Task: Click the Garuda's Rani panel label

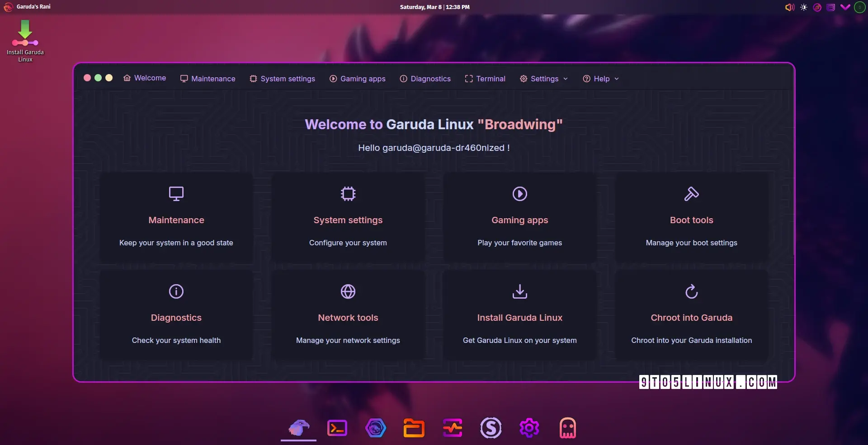Action: tap(33, 7)
